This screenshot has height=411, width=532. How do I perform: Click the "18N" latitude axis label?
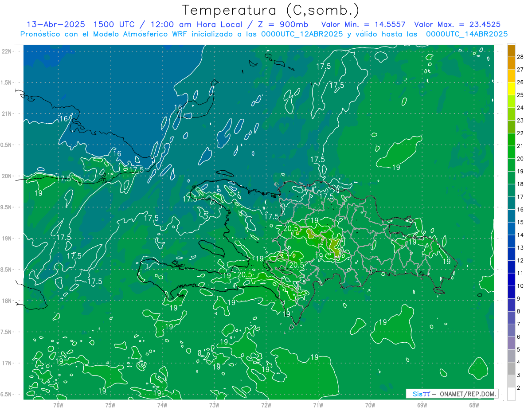(x=7, y=301)
